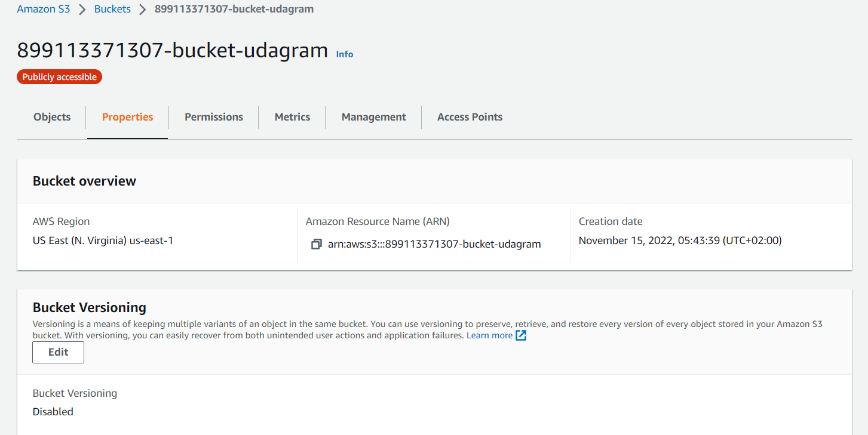Click the Disabled bucket versioning status
Screen dimensions: 868x435
53,412
